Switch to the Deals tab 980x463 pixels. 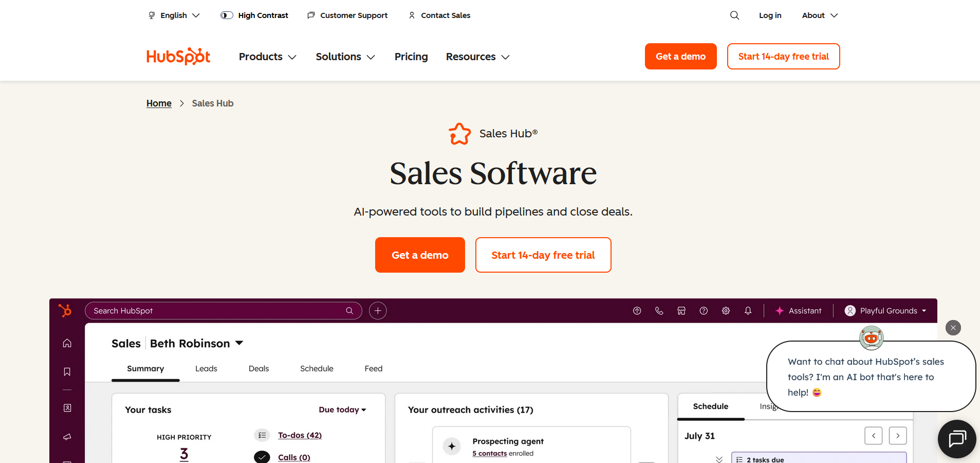(x=258, y=369)
